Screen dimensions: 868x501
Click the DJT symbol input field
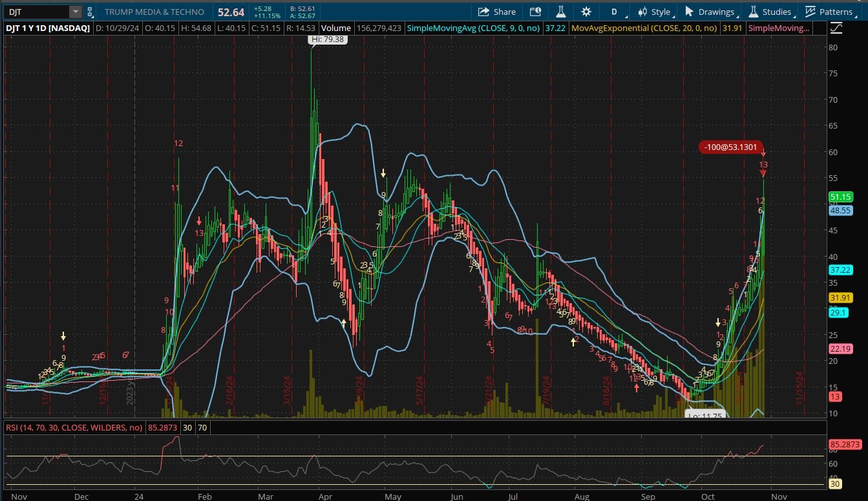pyautogui.click(x=37, y=12)
